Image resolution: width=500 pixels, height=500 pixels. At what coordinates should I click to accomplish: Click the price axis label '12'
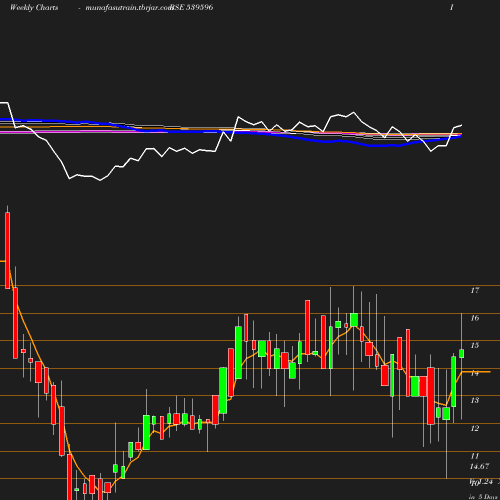(475, 428)
